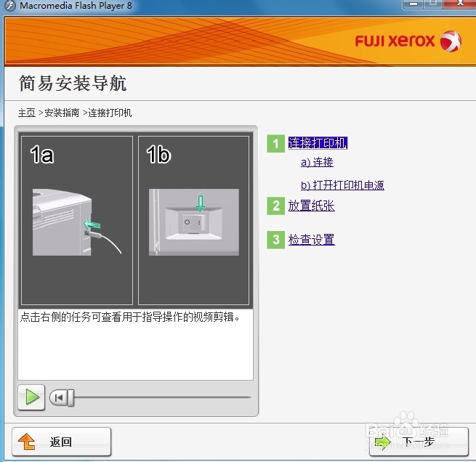Click the Flash Player icon in title bar

(x=10, y=6)
